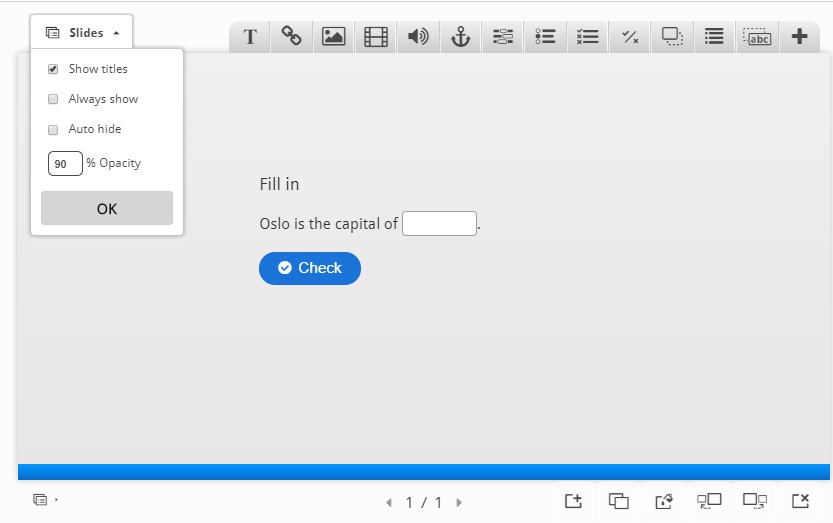Screen dimensions: 833x523
Task: Click the add new slide icon
Action: click(x=573, y=501)
